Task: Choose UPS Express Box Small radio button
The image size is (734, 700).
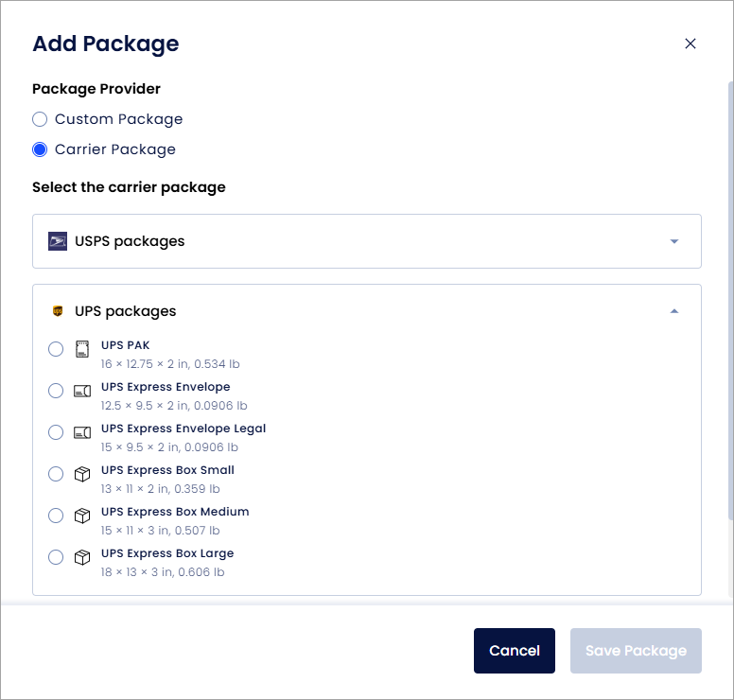Action: 56,474
